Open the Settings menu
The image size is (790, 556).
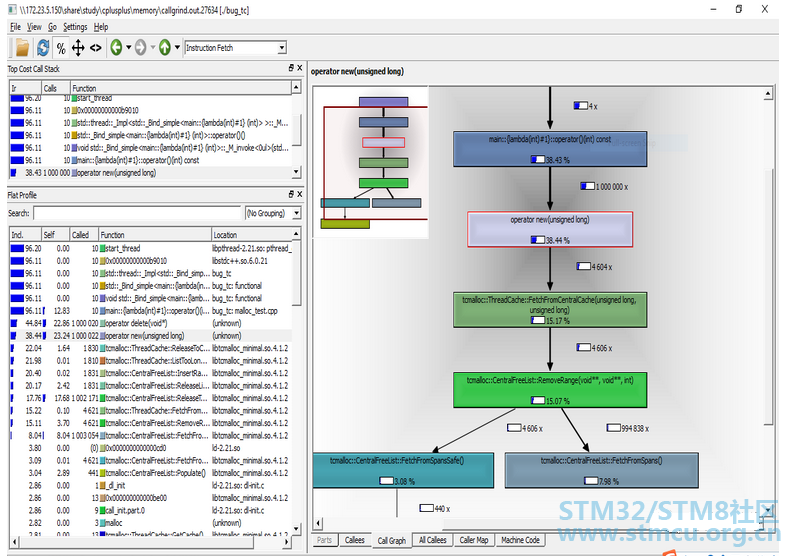tap(75, 27)
